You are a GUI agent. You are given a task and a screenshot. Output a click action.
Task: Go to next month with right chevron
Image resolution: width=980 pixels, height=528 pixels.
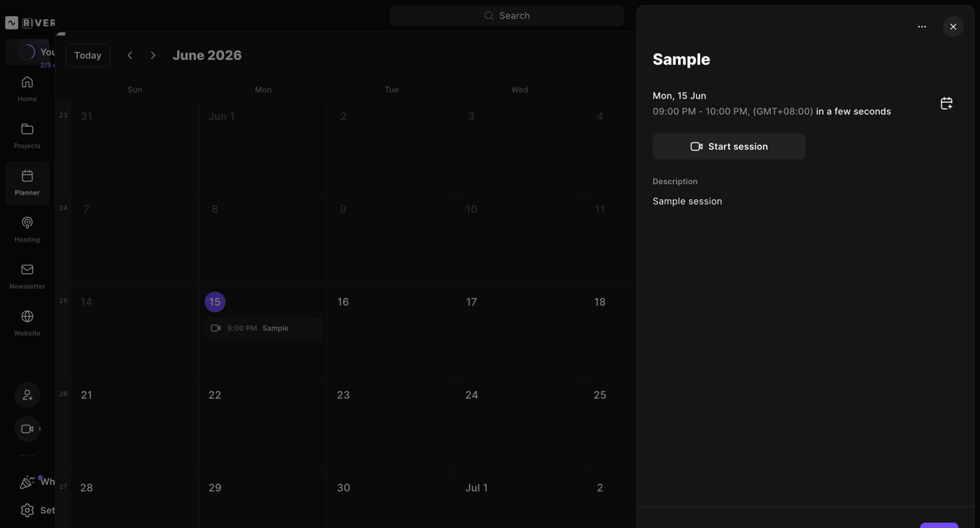[153, 55]
